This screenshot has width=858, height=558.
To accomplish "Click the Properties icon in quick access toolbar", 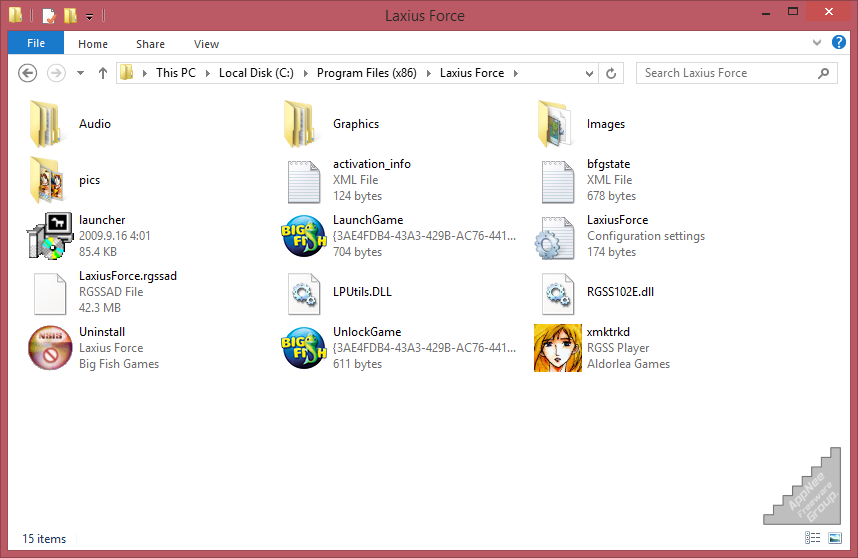I will click(x=49, y=15).
